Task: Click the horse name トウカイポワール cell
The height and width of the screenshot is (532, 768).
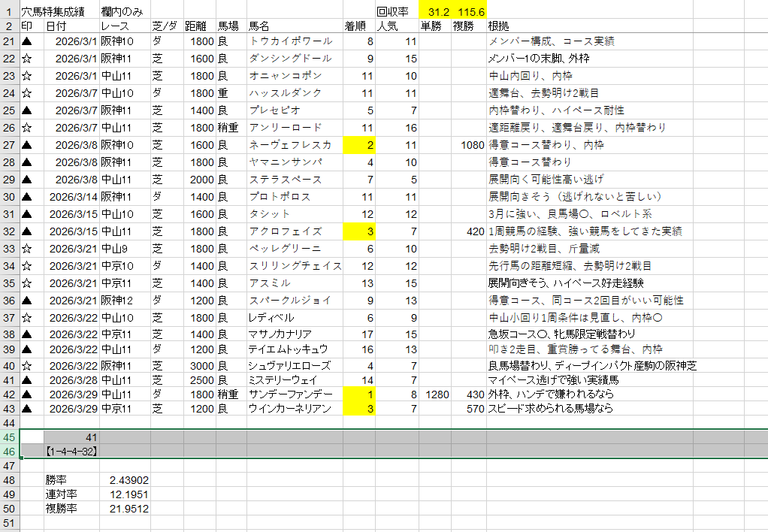Action: [x=294, y=41]
